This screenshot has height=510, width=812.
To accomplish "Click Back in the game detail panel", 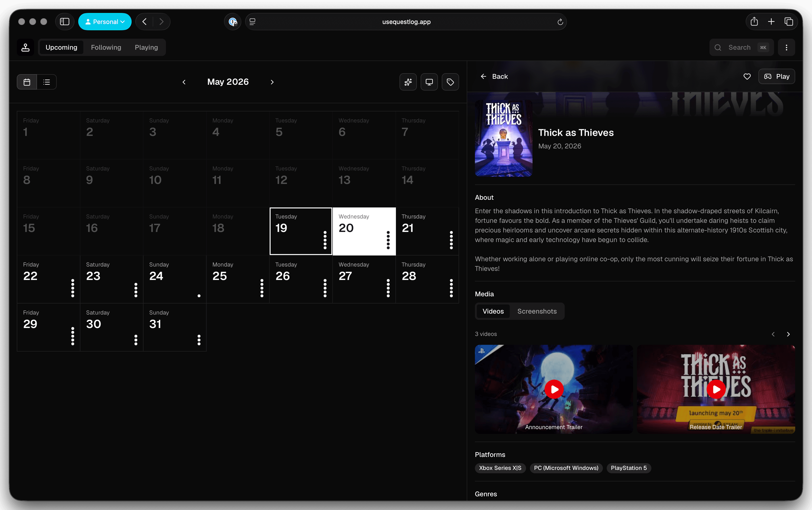I will point(494,77).
